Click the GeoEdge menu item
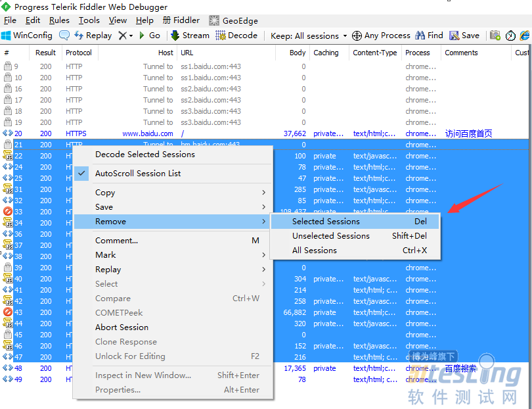This screenshot has width=532, height=409. (x=233, y=21)
